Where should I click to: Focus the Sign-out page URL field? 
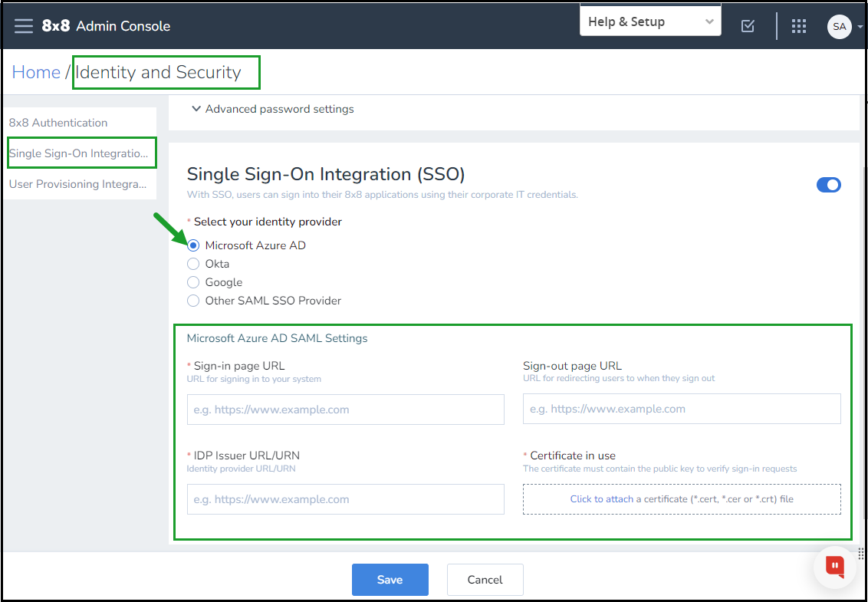coord(682,410)
